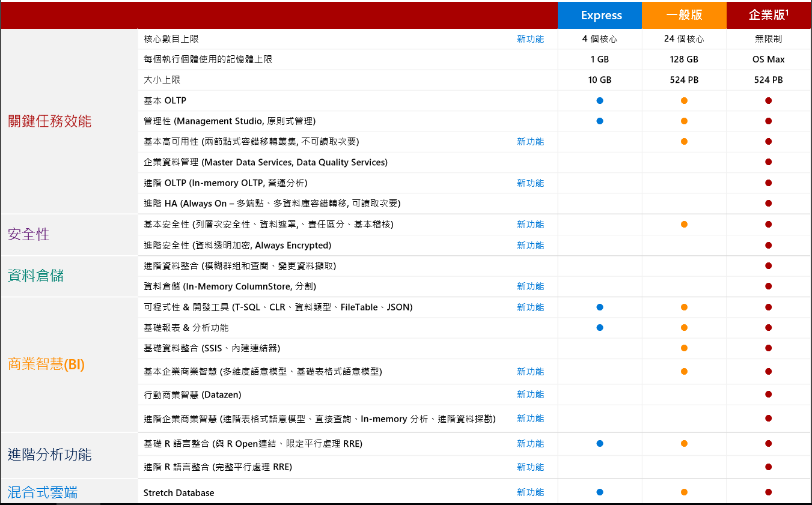Open the 新功能 link beside 核心數目上限
The height and width of the screenshot is (505, 812).
[531, 38]
